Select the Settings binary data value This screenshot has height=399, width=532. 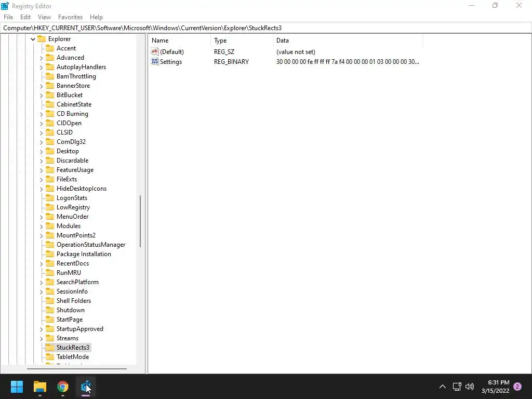click(x=348, y=62)
